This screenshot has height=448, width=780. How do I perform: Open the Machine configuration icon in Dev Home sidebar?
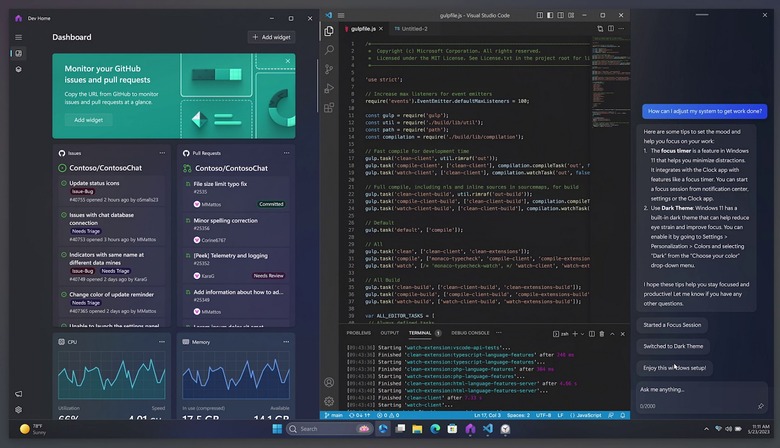(18, 69)
